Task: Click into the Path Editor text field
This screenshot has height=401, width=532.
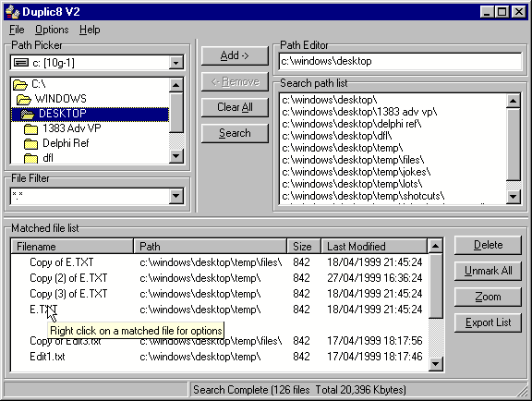Action: (x=400, y=62)
